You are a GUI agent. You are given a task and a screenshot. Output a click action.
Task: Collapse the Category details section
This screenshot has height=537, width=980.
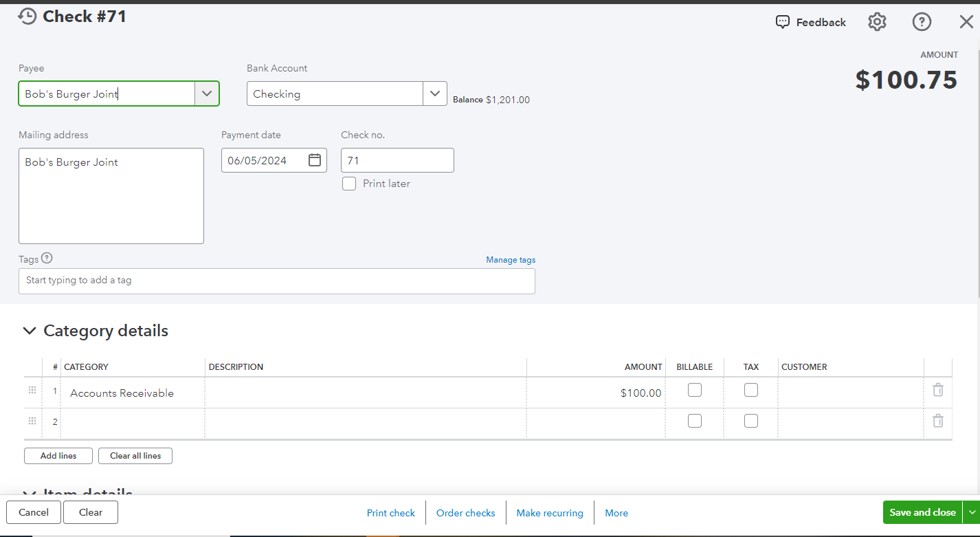(x=30, y=331)
